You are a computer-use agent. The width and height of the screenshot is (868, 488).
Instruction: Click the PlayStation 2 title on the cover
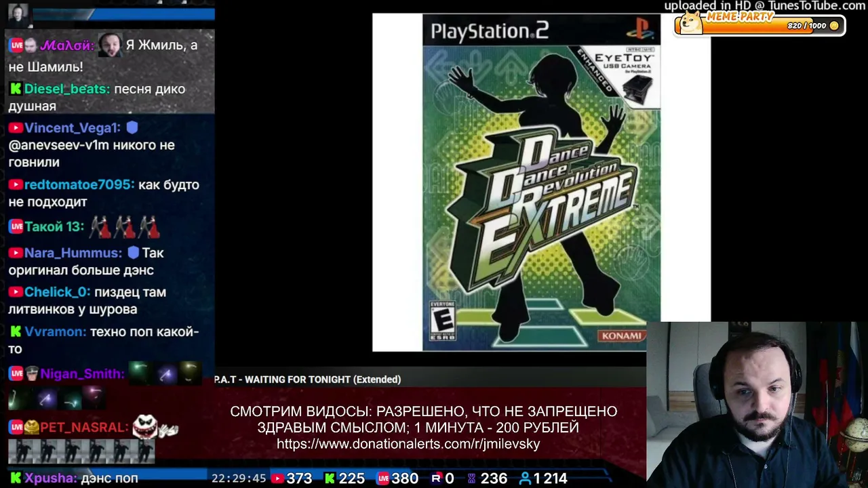[x=490, y=31]
